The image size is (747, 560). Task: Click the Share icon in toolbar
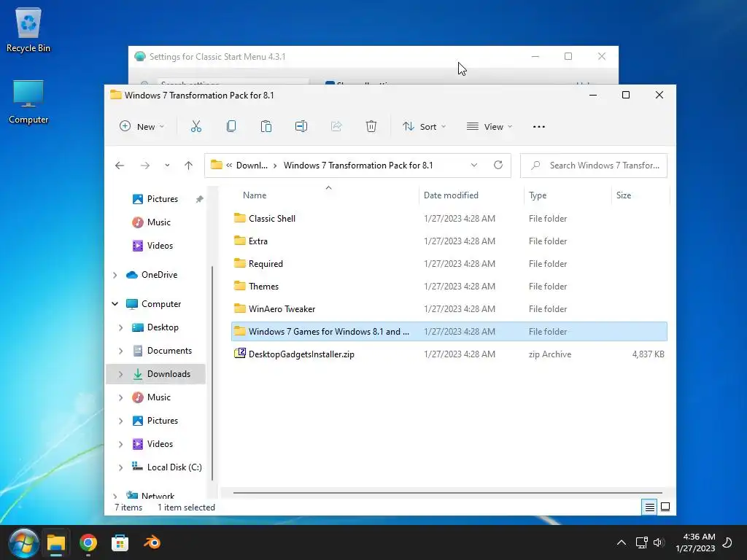click(336, 126)
